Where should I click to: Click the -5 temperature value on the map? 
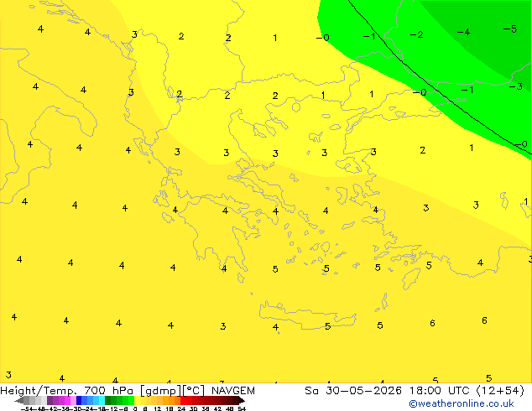click(510, 29)
